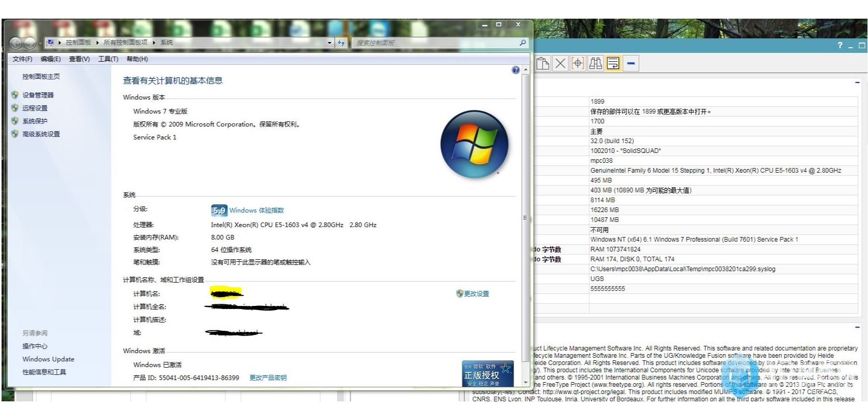Viewport: 868px width, 406px height.
Task: Click System window scrollbar down arrow
Action: 526,383
